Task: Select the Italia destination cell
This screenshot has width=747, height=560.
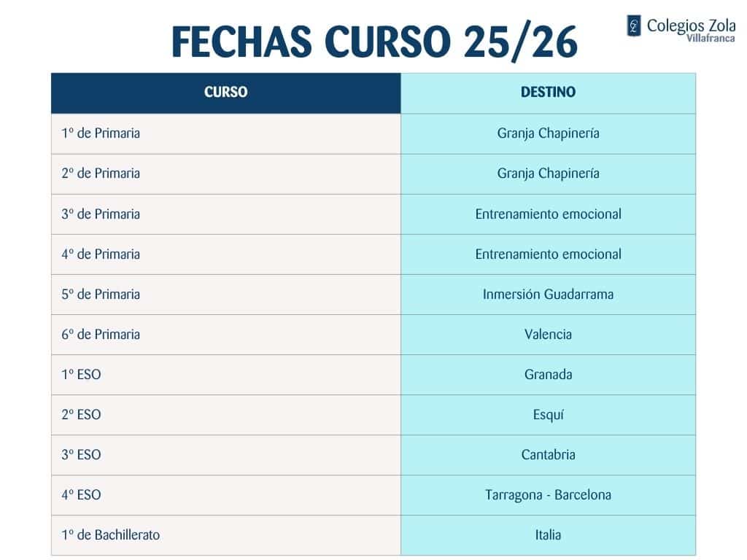Action: tap(548, 535)
